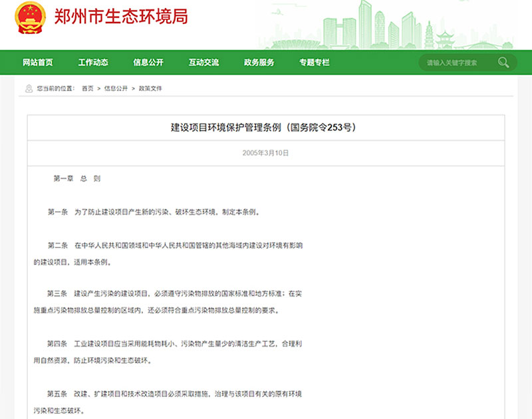The height and width of the screenshot is (419, 532).
Task: Click the 第一章 总则 heading
Action: 76,179
